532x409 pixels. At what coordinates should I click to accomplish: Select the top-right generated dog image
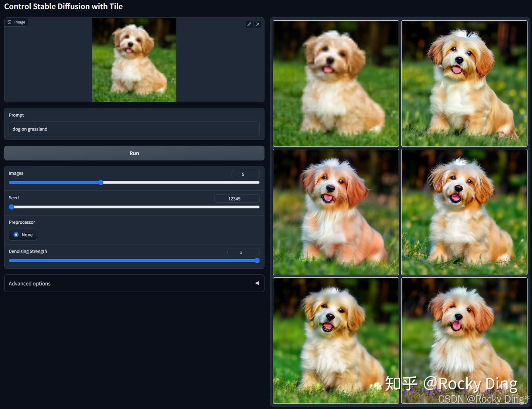point(464,84)
